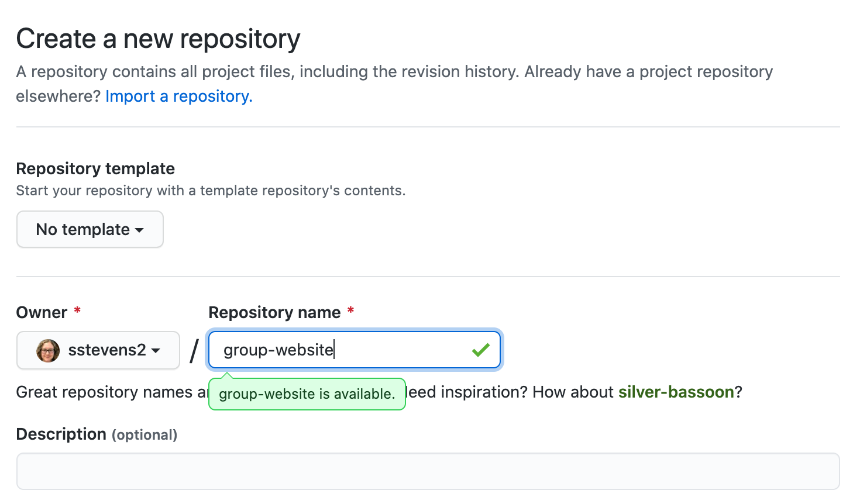
Task: Click the "Import a repository" link
Action: click(x=178, y=96)
